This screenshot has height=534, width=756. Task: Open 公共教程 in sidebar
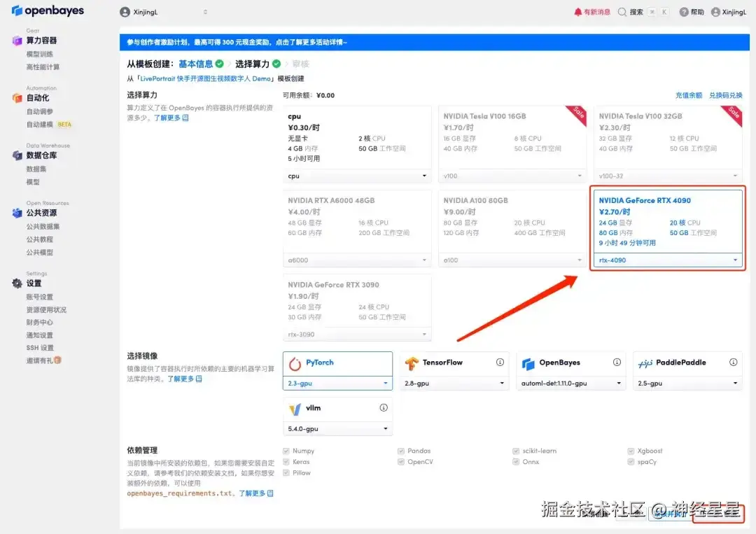click(39, 239)
